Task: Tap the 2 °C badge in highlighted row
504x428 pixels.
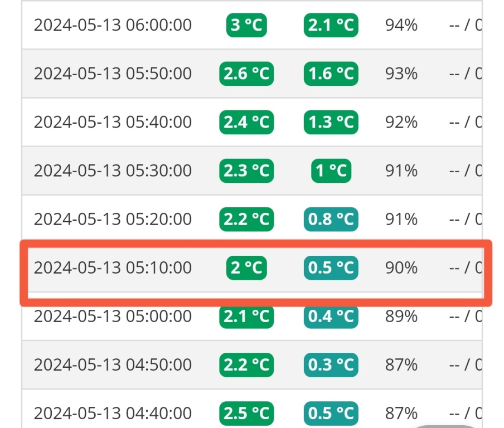Action: 246,267
